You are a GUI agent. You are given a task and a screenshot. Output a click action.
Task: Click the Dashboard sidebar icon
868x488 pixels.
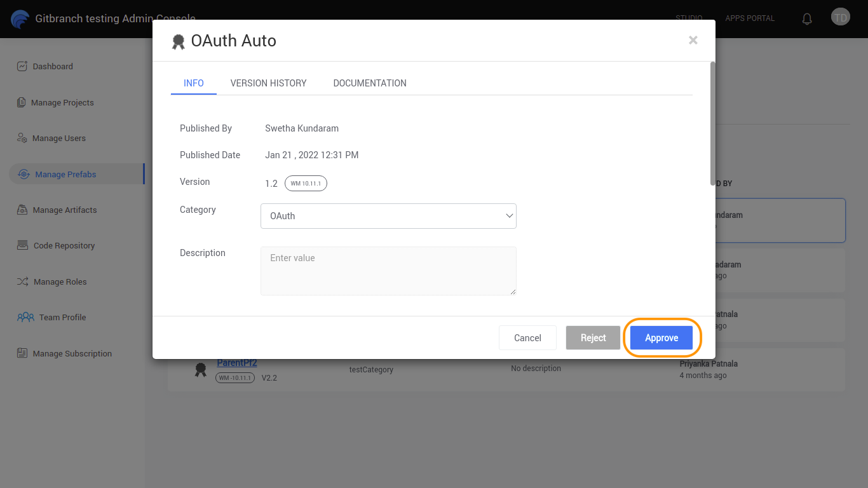[22, 66]
